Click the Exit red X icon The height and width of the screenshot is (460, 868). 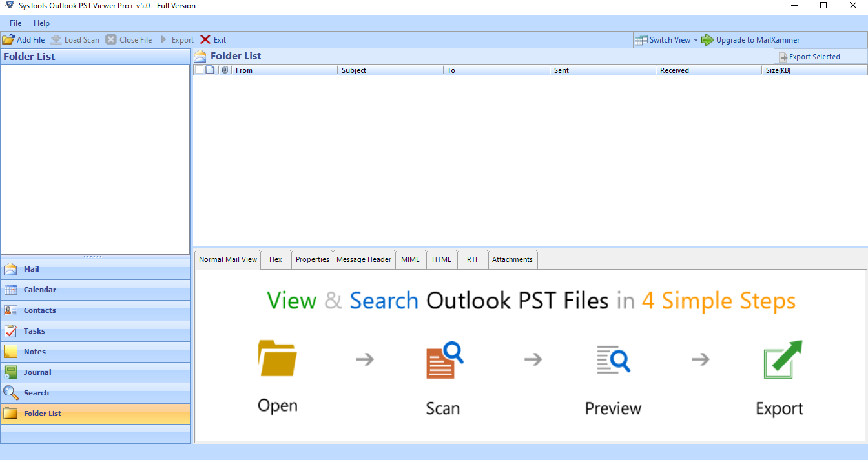pyautogui.click(x=205, y=39)
